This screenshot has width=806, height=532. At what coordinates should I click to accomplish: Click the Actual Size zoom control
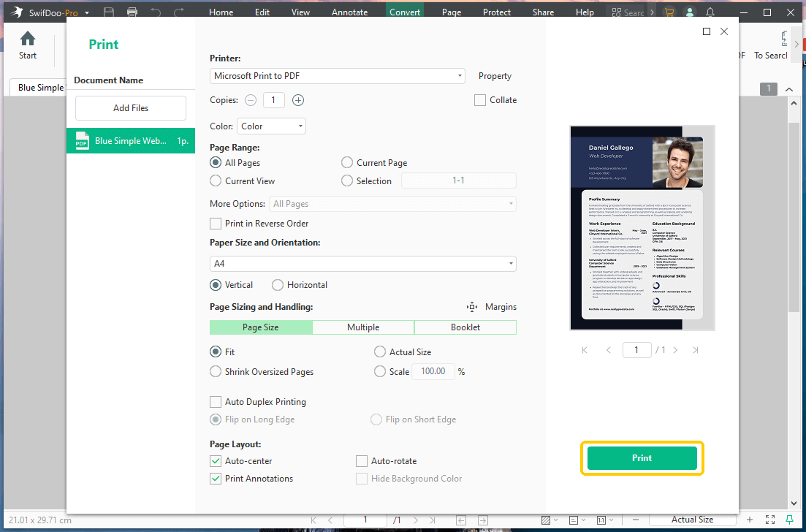tap(693, 519)
